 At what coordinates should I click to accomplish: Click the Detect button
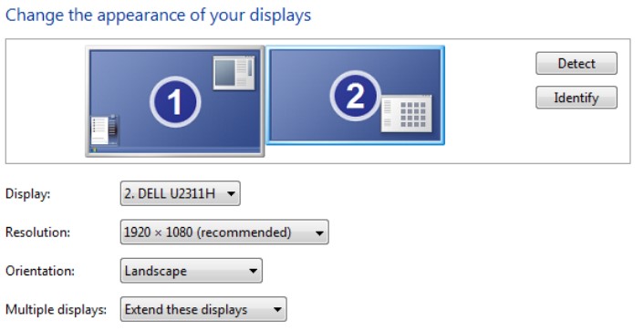click(x=576, y=63)
